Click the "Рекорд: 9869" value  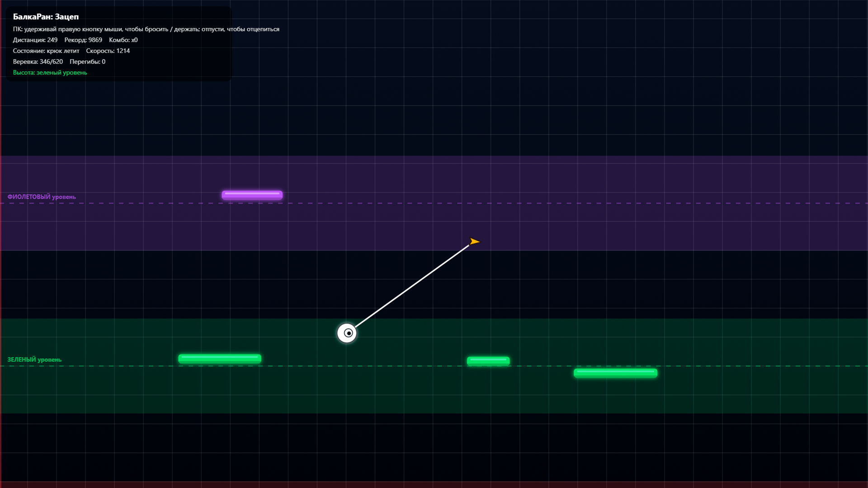coord(83,40)
